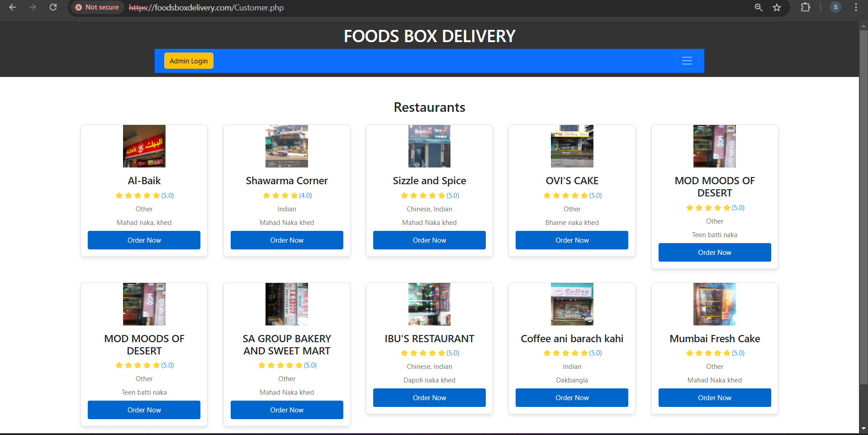This screenshot has width=868, height=435.
Task: Click the scrollbar down arrow
Action: pos(863,428)
